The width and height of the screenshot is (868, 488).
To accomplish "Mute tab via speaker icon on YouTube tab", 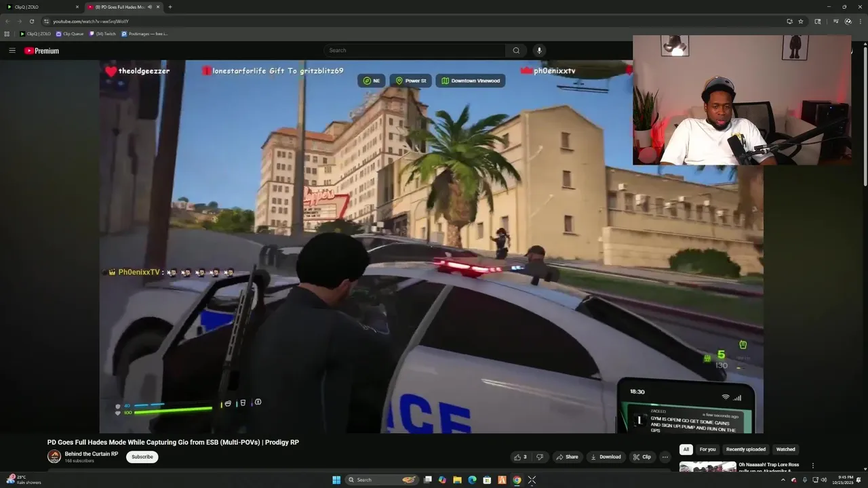I will coord(150,7).
